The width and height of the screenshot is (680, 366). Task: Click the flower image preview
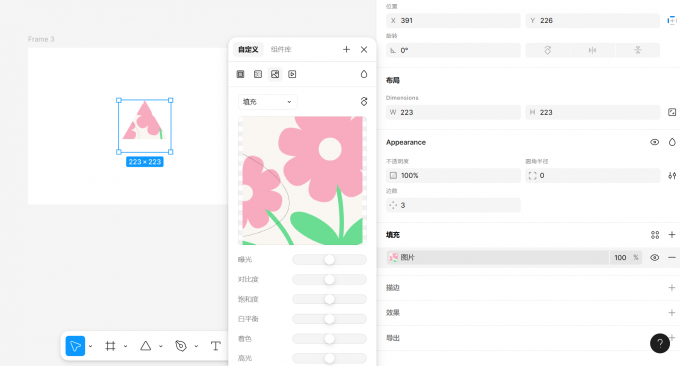click(x=302, y=180)
